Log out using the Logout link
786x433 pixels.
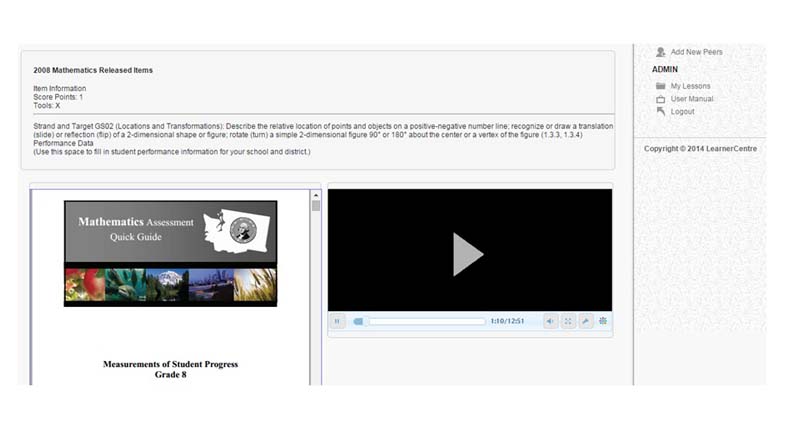pyautogui.click(x=682, y=111)
